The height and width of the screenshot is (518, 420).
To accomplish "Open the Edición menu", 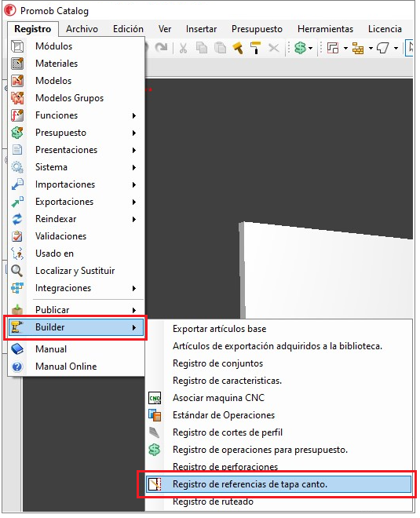I will click(128, 29).
